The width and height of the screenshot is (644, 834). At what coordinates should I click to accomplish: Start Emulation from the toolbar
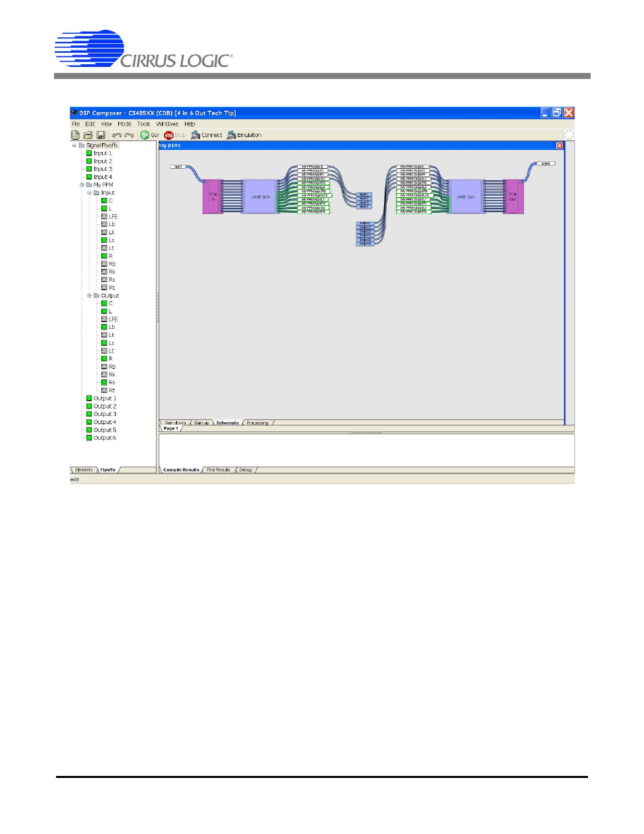(x=244, y=135)
